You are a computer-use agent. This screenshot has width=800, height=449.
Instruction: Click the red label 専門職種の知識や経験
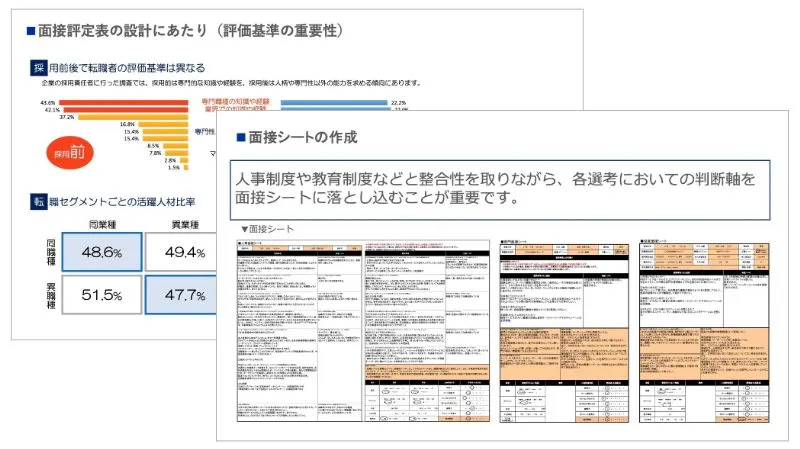click(x=235, y=102)
